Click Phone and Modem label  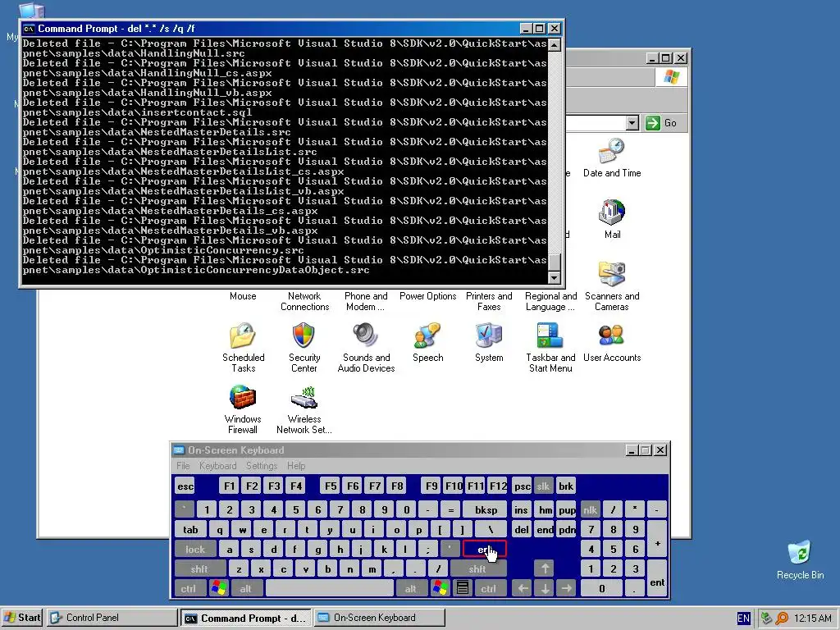(x=366, y=302)
